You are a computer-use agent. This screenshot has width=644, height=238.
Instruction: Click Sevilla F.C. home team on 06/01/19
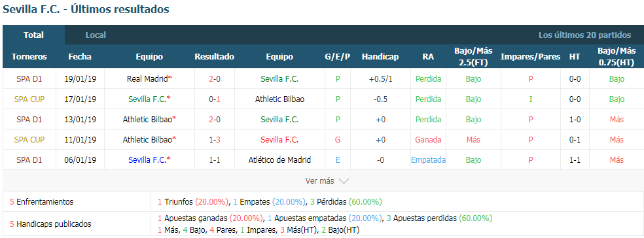(x=147, y=160)
